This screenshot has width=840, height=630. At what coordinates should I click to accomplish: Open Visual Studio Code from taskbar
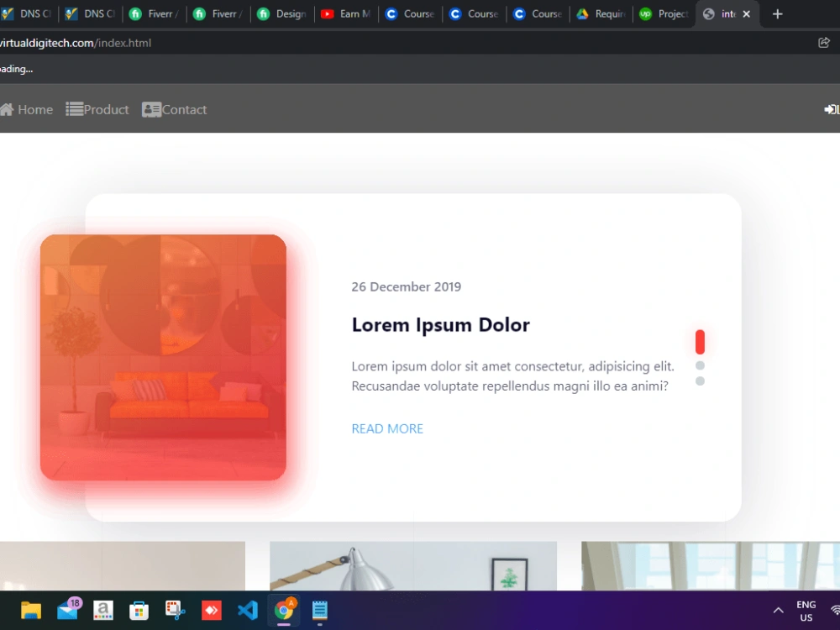(248, 610)
